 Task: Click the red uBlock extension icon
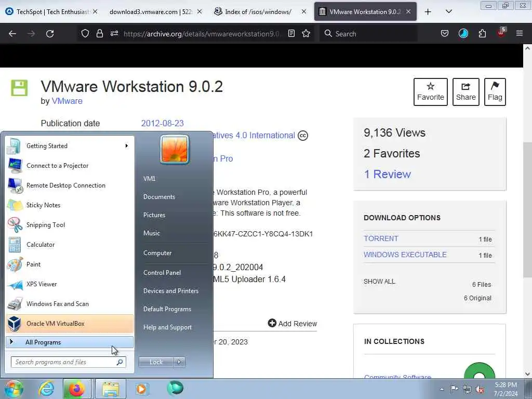pos(501,33)
